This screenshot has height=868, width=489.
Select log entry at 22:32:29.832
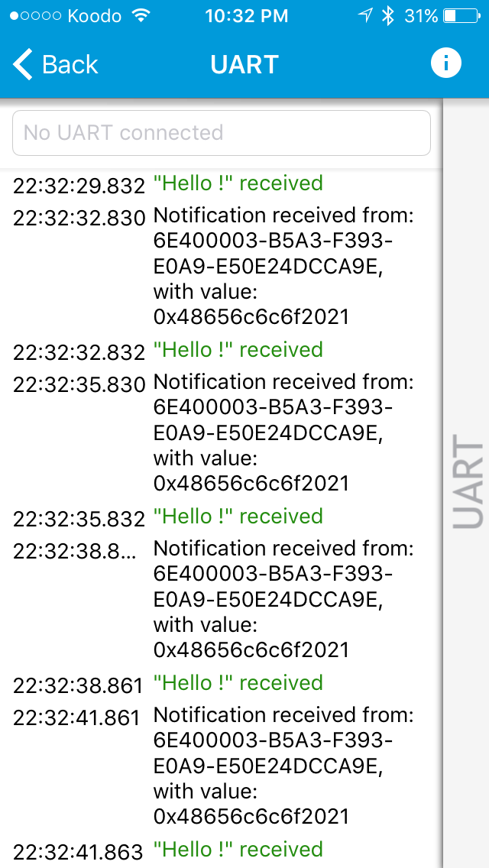click(222, 184)
